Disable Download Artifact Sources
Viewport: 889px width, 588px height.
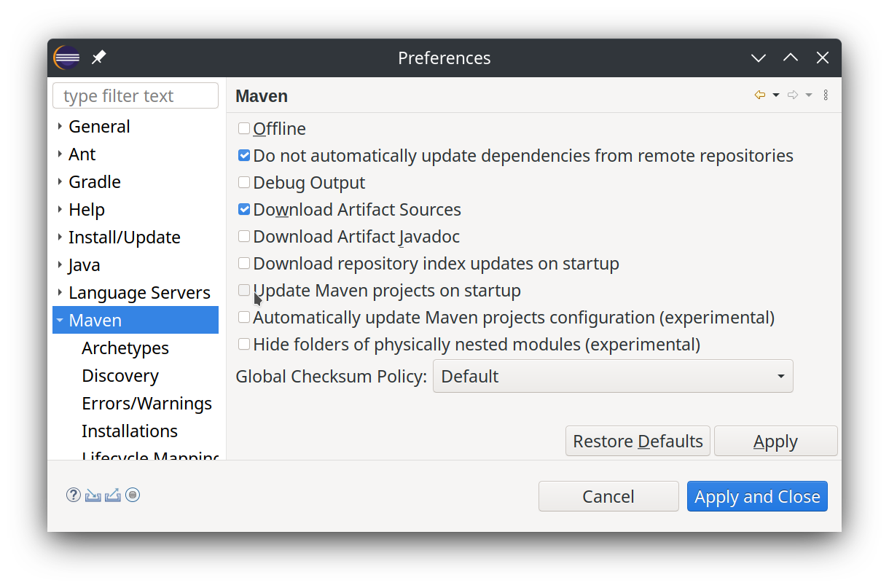click(x=243, y=209)
